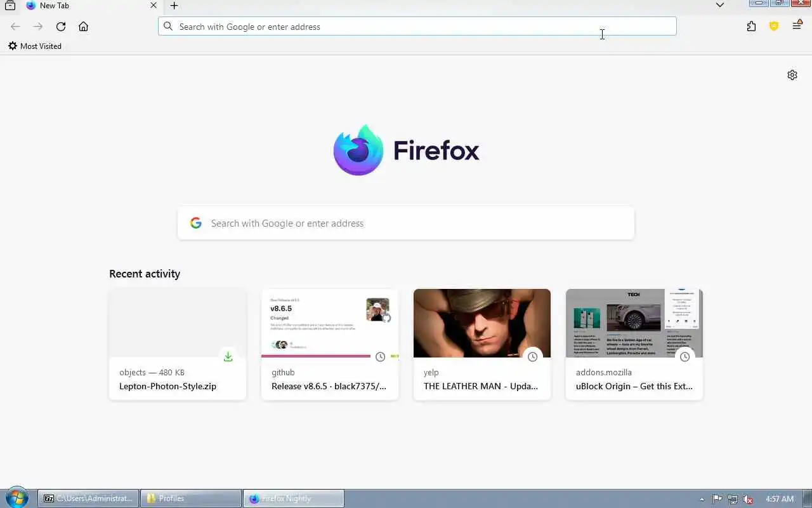812x508 pixels.
Task: Reload the current page
Action: click(x=61, y=27)
